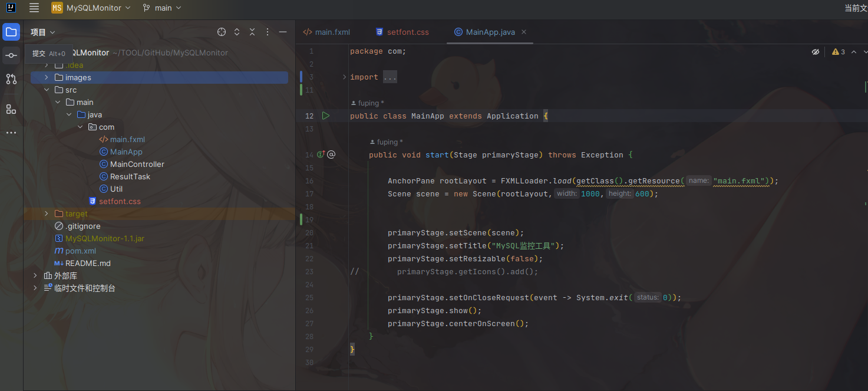Viewport: 868px width, 391px height.
Task: Click the fuping author hint above line 12
Action: (367, 103)
